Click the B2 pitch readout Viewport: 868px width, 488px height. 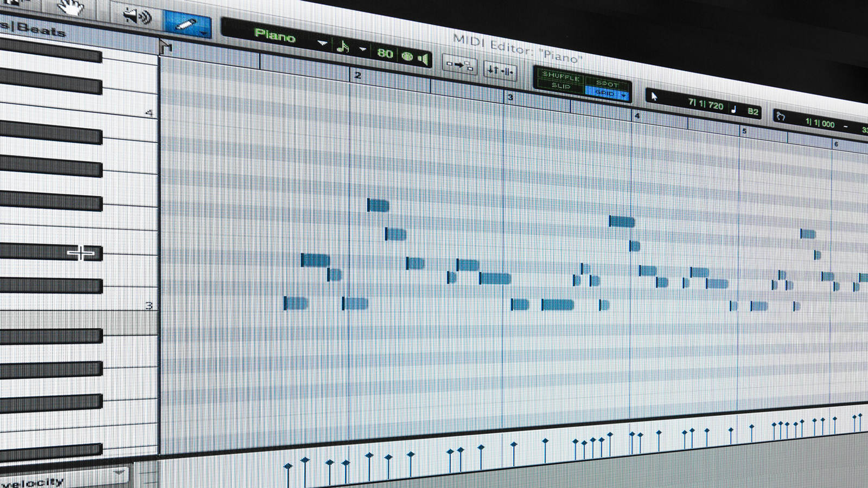coord(753,112)
